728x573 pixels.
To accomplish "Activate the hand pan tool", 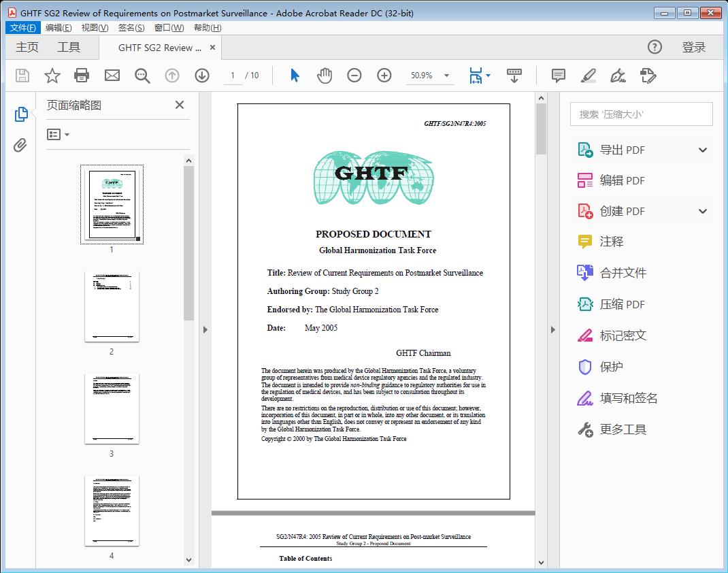I will (325, 76).
